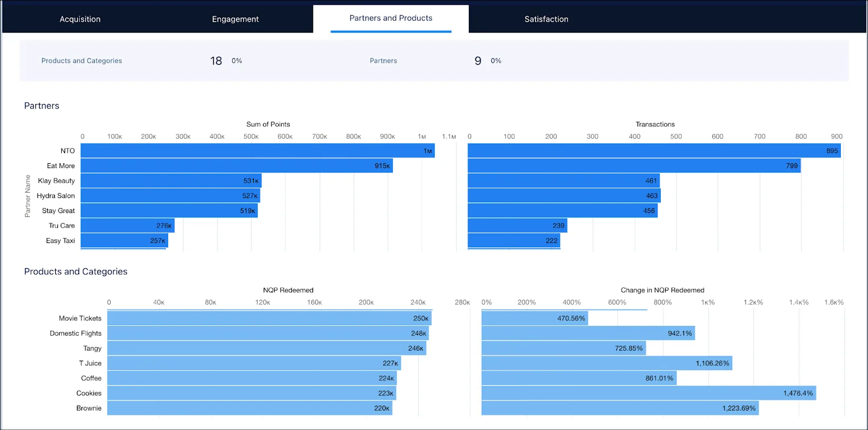
Task: Click the 461 transactions bar
Action: [x=564, y=181]
